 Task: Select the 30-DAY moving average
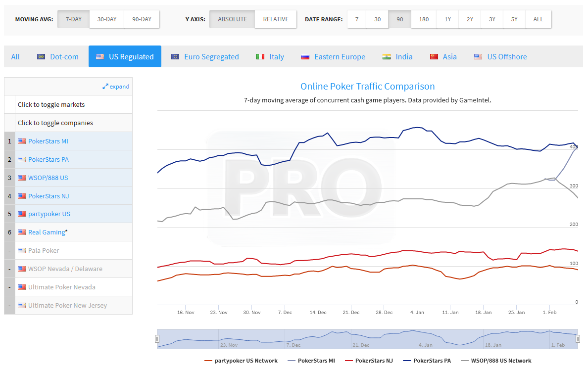tap(107, 19)
